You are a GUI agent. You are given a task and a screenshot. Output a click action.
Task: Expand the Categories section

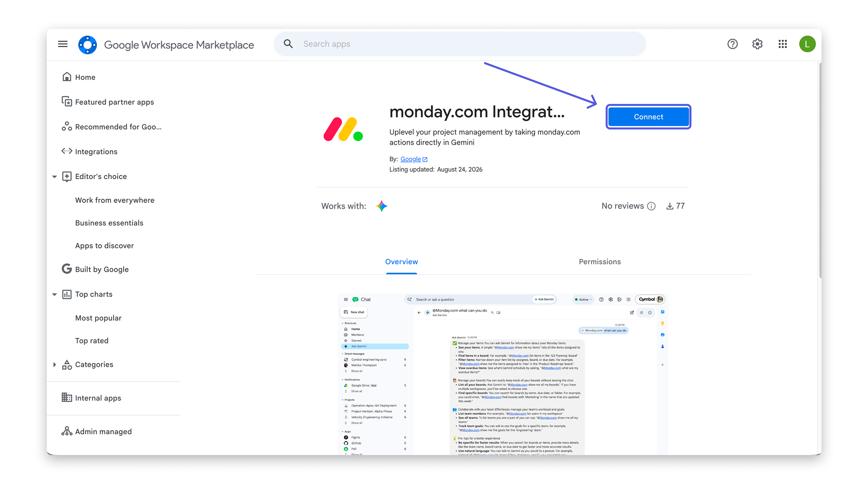pyautogui.click(x=55, y=364)
